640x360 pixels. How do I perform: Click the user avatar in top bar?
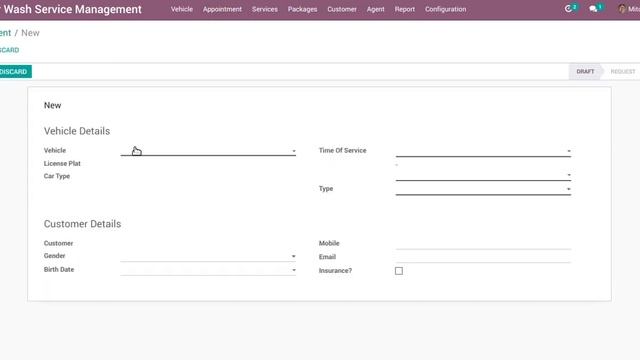(622, 9)
